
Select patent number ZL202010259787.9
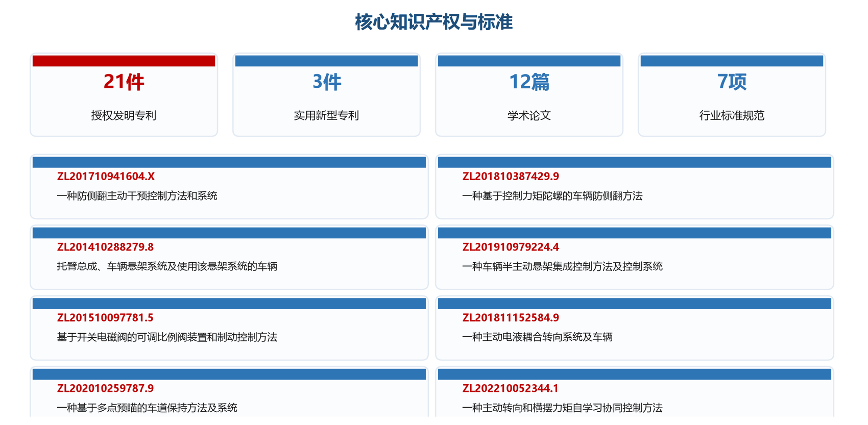[x=105, y=388]
